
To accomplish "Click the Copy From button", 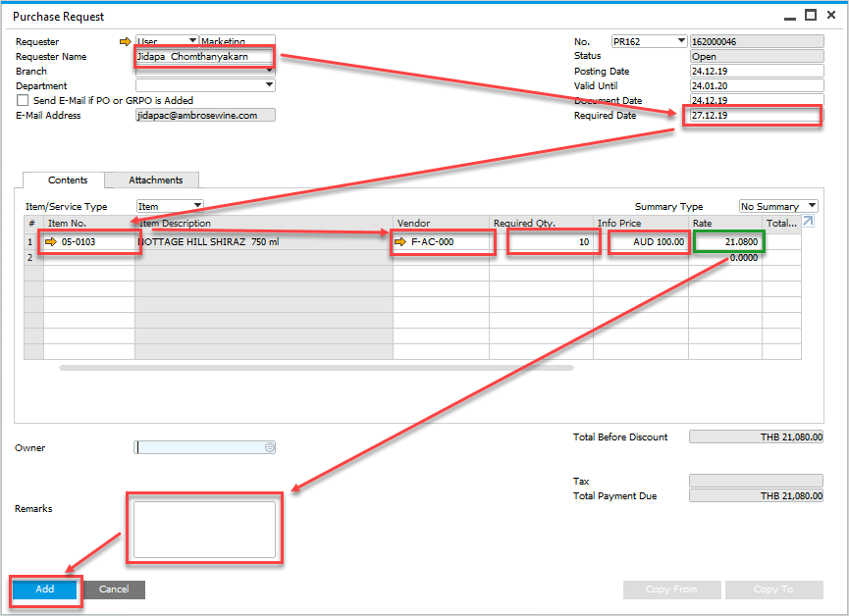I will tap(671, 590).
